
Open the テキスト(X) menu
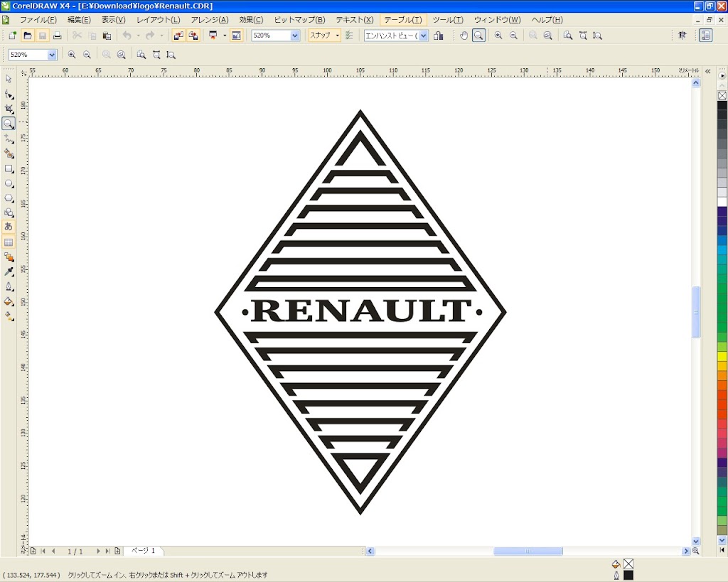point(355,20)
